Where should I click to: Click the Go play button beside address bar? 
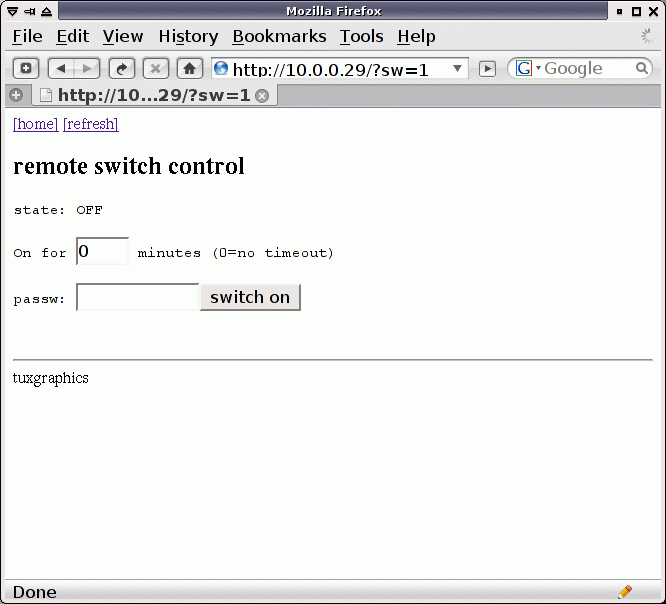click(487, 68)
